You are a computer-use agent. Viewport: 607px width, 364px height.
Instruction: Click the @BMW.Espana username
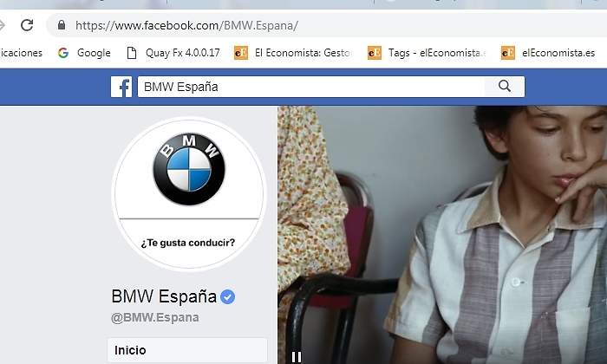tap(155, 317)
